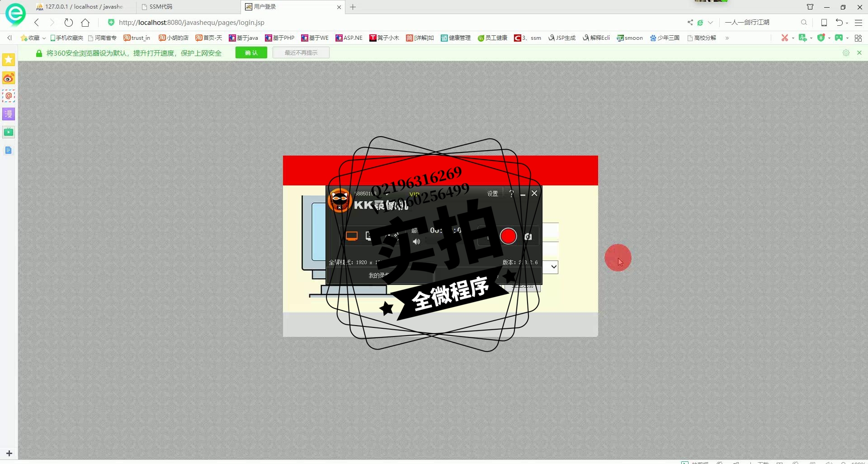Image resolution: width=868 pixels, height=464 pixels.
Task: Click the red scissors screenshot tool
Action: point(785,38)
